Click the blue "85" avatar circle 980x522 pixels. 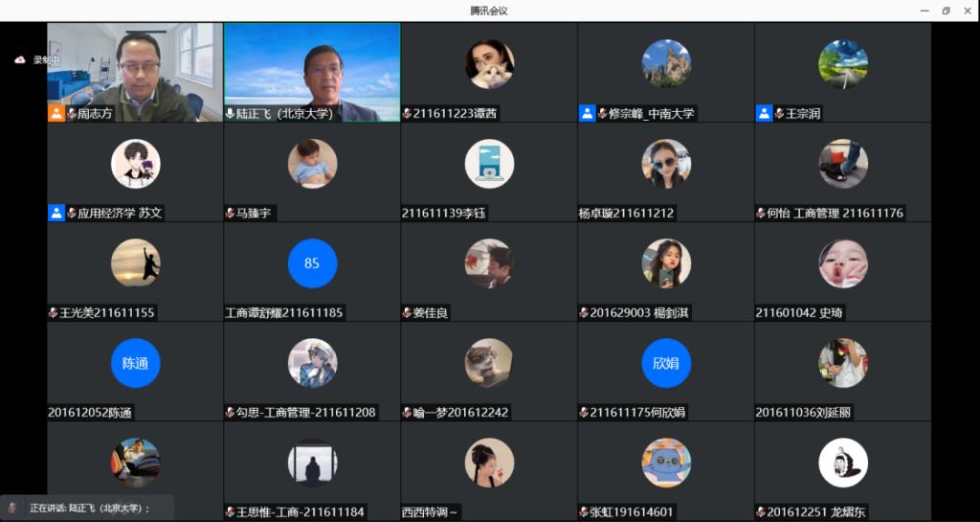[x=312, y=263]
